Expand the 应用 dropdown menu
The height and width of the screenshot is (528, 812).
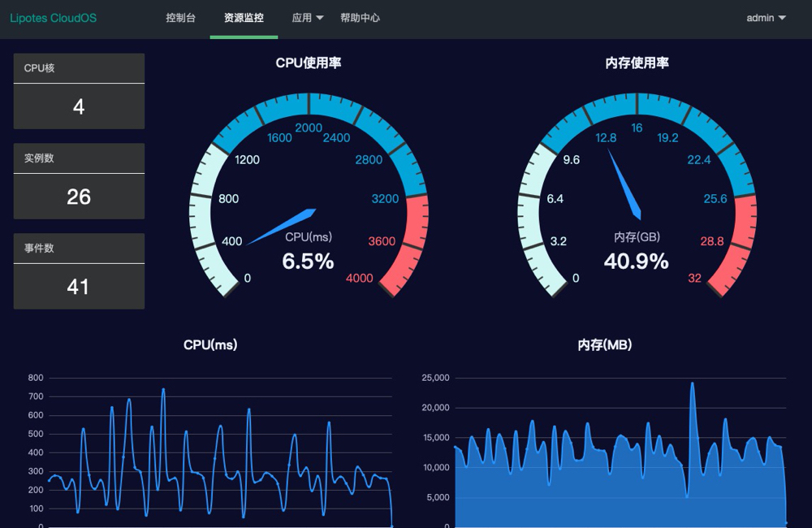tap(308, 18)
